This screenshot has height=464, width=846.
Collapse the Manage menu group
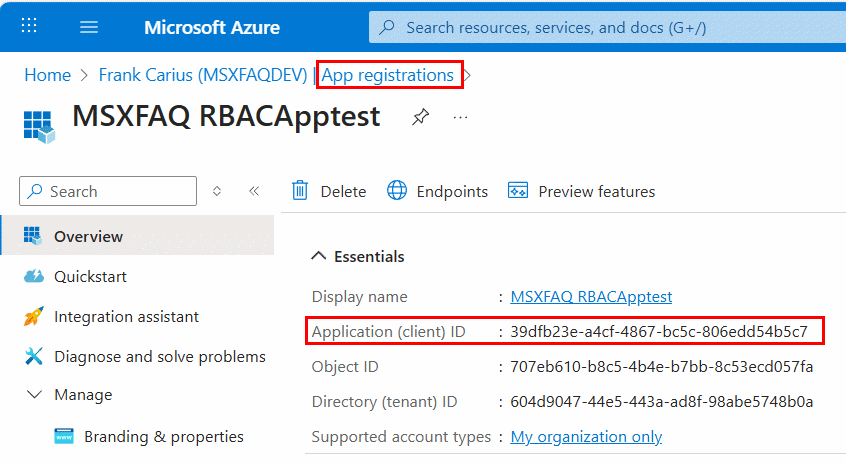pos(35,395)
